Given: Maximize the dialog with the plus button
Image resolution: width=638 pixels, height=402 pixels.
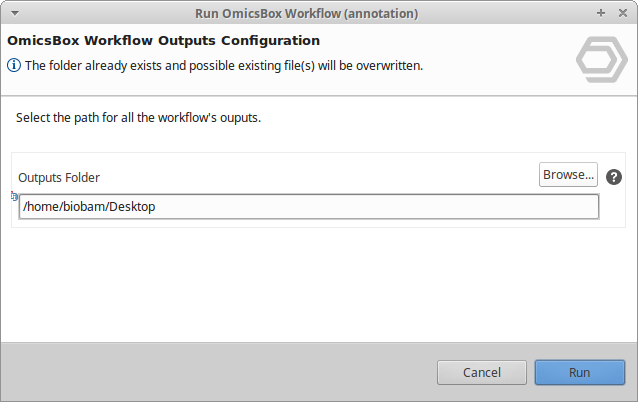Looking at the screenshot, I should coord(600,13).
